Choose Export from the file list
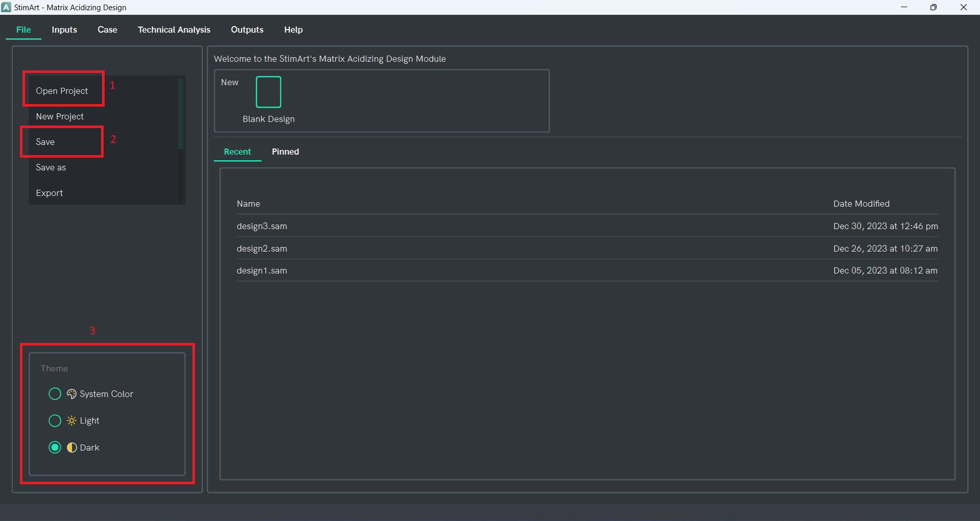The image size is (980, 521). coord(49,193)
